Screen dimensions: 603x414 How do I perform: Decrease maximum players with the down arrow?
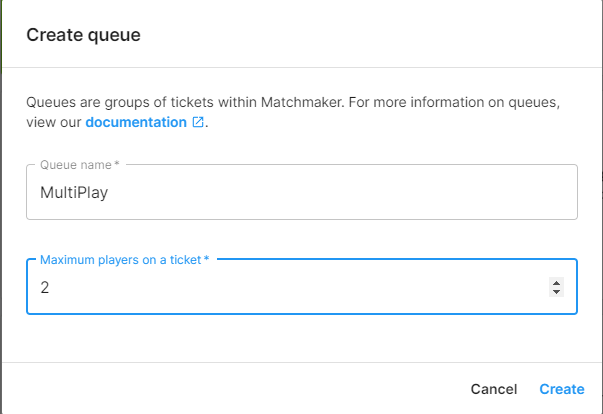click(x=556, y=292)
